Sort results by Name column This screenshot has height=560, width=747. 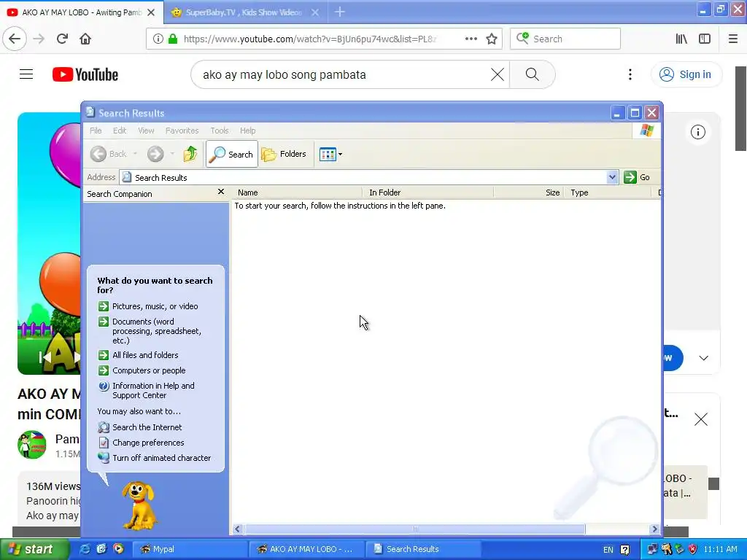click(298, 192)
